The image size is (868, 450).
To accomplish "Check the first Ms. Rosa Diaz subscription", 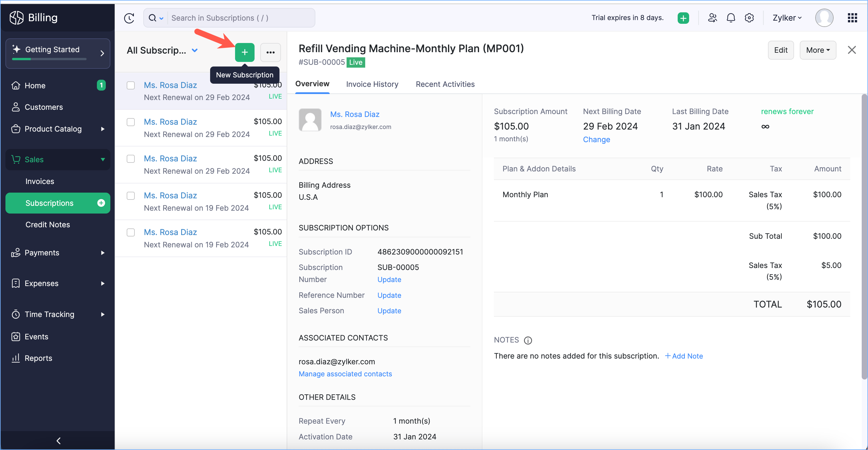I will pos(131,85).
